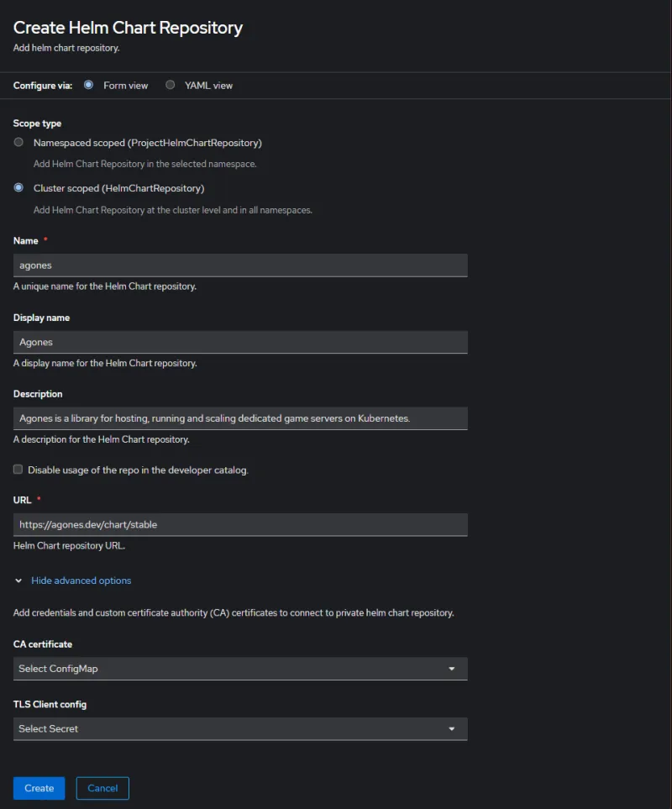672x809 pixels.
Task: Click the Description text field
Action: coord(240,418)
